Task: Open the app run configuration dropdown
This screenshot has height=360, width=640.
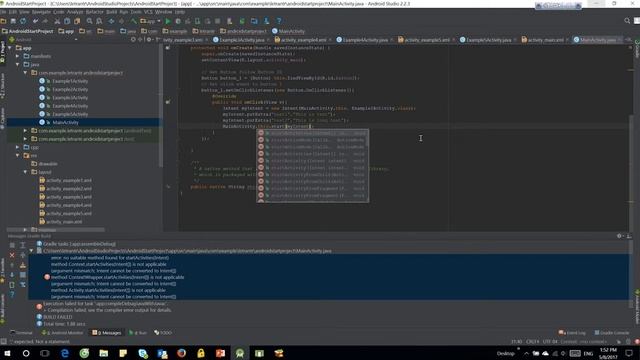Action: 150,21
